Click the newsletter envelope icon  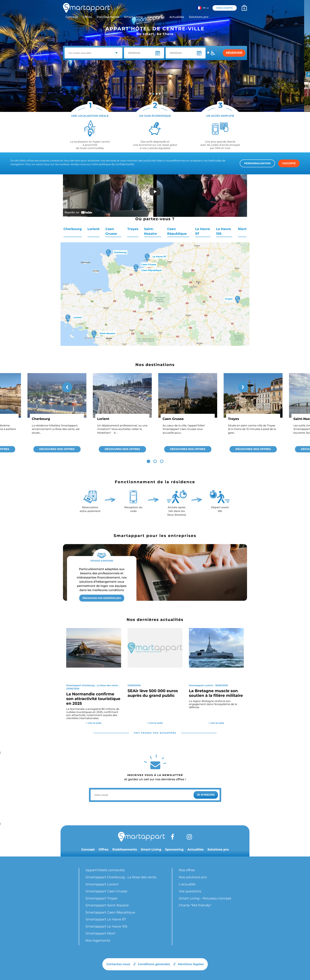(155, 762)
